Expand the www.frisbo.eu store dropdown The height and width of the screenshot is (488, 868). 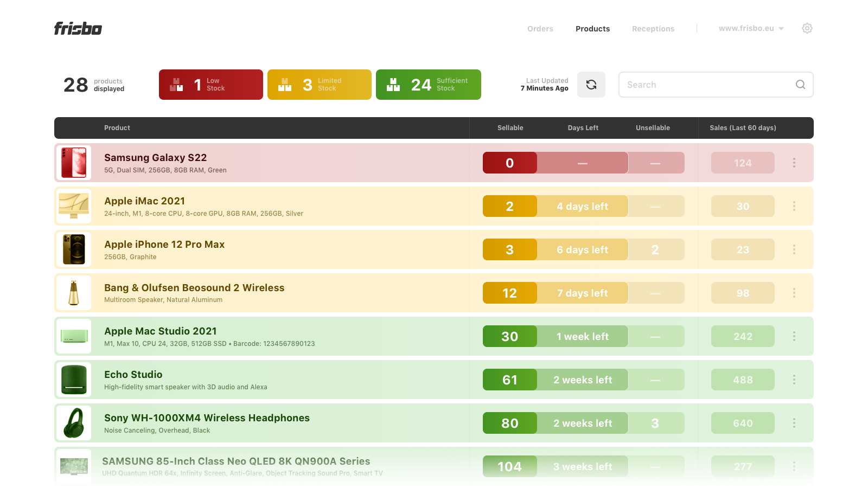[751, 28]
